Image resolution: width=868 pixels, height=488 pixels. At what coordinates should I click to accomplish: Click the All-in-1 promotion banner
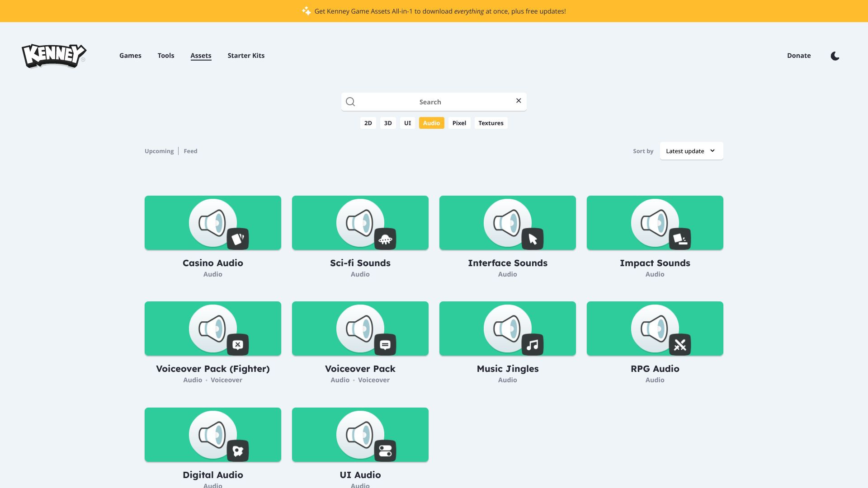(x=434, y=11)
